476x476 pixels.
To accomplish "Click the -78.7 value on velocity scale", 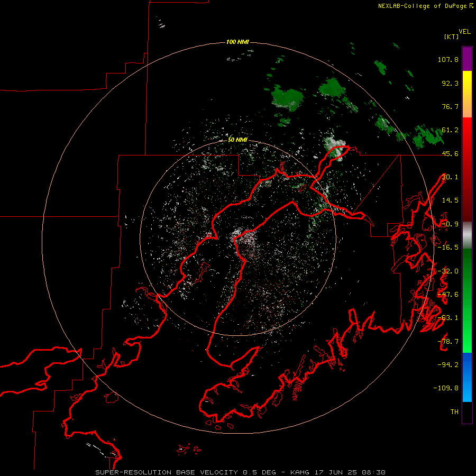I will pyautogui.click(x=448, y=342).
